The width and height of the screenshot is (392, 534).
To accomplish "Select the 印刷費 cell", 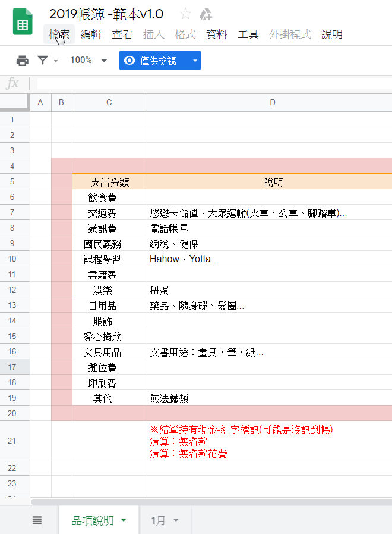I will [x=109, y=383].
